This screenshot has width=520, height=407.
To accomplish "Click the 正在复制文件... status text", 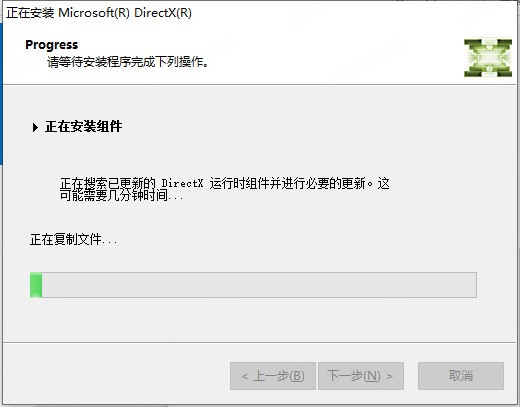I will 74,239.
